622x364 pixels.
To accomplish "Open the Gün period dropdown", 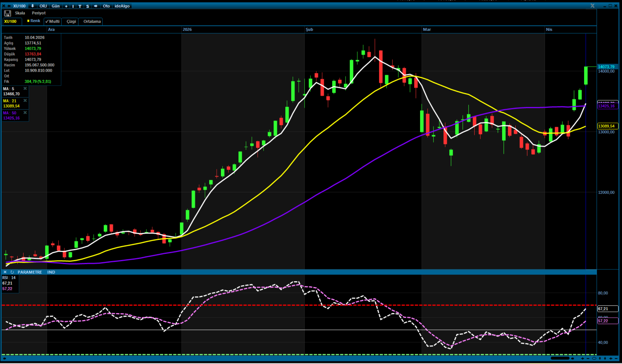I will click(x=56, y=6).
